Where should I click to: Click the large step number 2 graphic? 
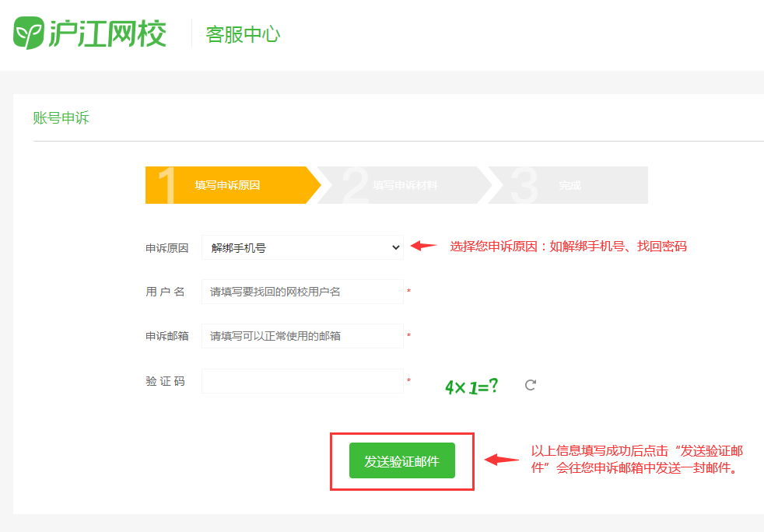355,185
